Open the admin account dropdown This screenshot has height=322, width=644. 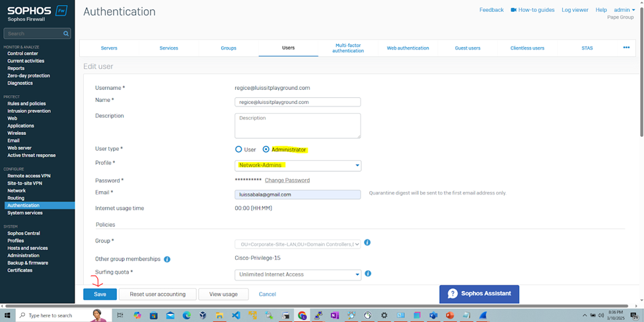[x=624, y=10]
